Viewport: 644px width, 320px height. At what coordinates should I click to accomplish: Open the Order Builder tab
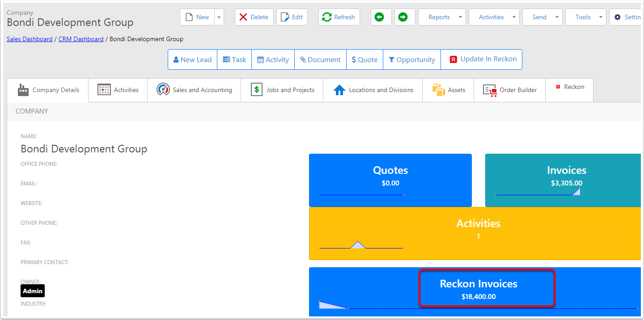click(510, 90)
